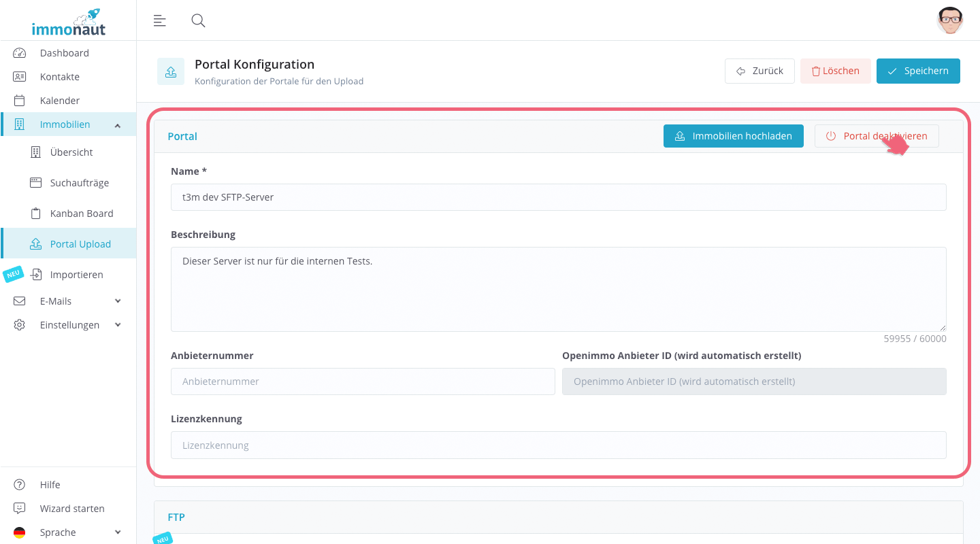
Task: Click the Hilfe question mark icon
Action: click(x=19, y=485)
